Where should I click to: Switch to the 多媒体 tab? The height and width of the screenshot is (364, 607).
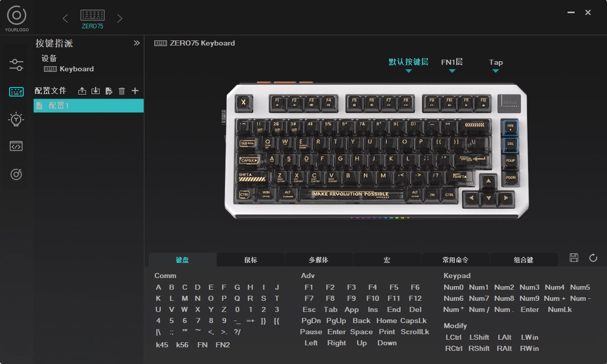[x=319, y=260]
